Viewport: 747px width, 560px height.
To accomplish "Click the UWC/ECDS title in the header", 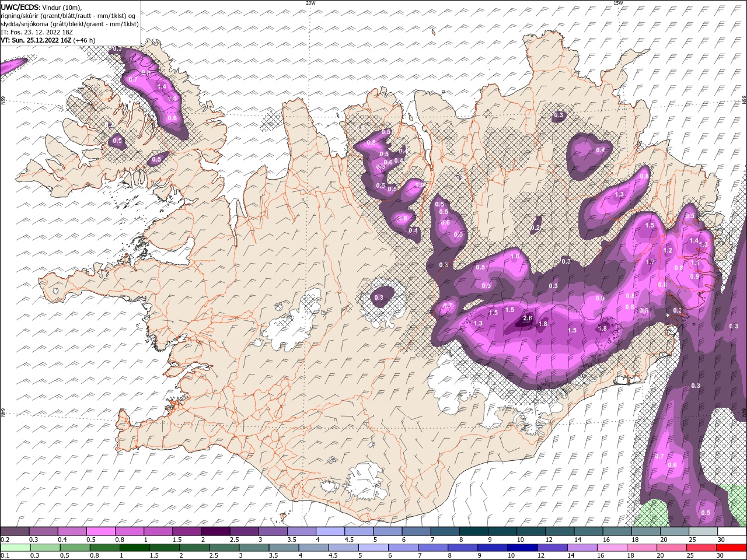I will coord(19,7).
